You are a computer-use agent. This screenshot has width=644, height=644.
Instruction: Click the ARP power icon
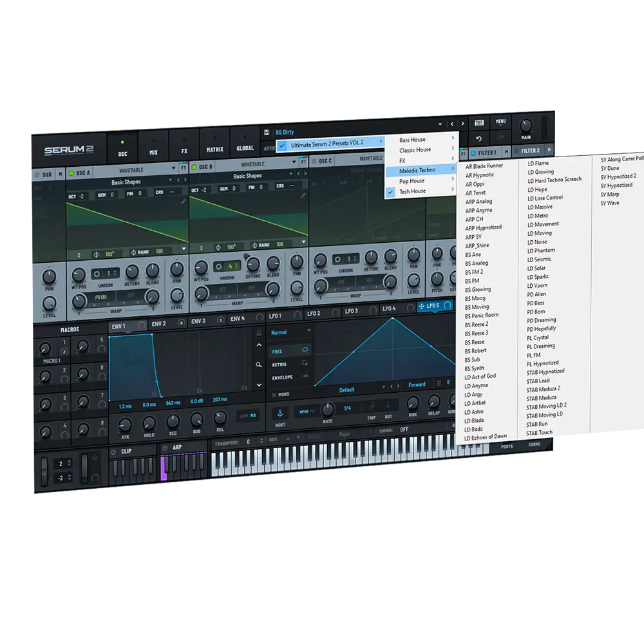(165, 448)
